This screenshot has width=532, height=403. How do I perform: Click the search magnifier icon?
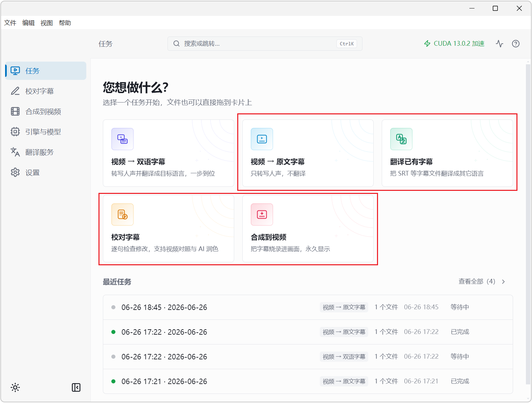(x=176, y=44)
